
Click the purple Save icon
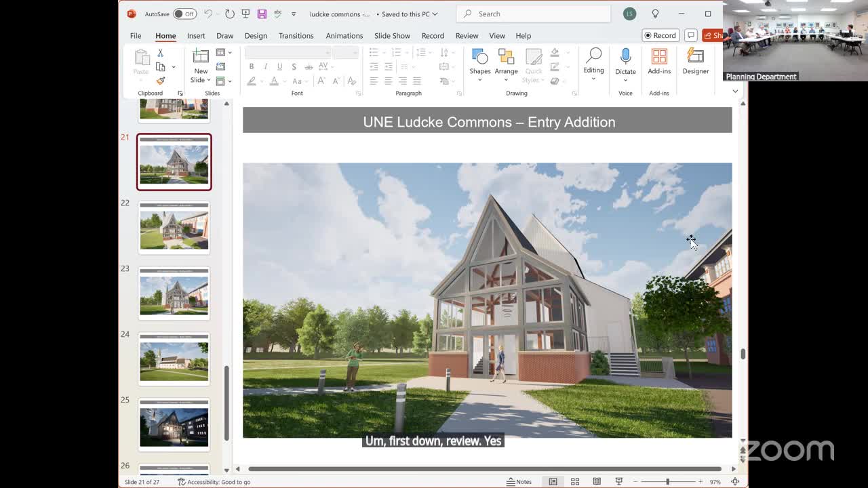pyautogui.click(x=262, y=14)
